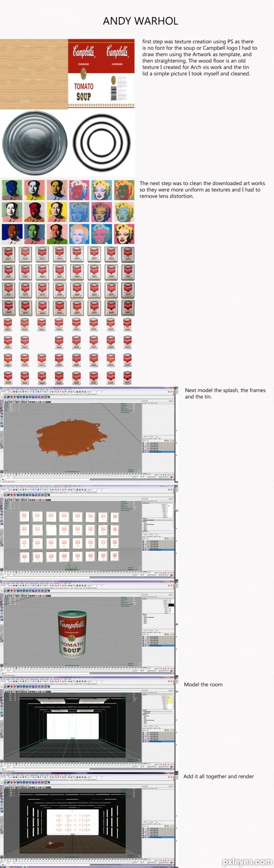Click the 'ANDY WARHOL' title text

(x=141, y=21)
